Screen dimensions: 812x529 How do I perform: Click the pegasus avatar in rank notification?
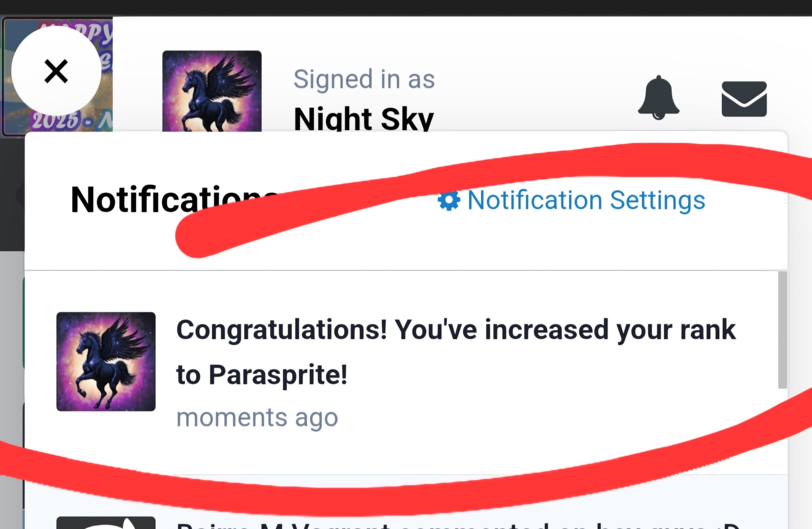[x=106, y=362]
